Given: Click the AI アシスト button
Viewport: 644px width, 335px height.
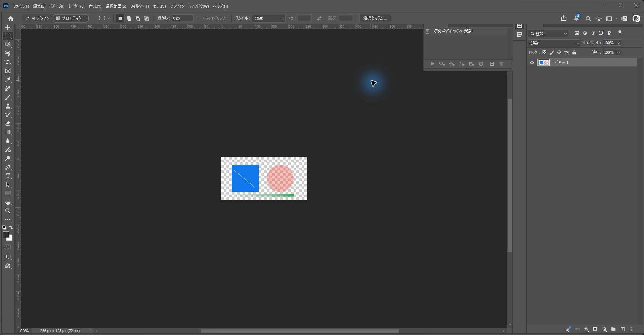Looking at the screenshot, I should [x=38, y=18].
